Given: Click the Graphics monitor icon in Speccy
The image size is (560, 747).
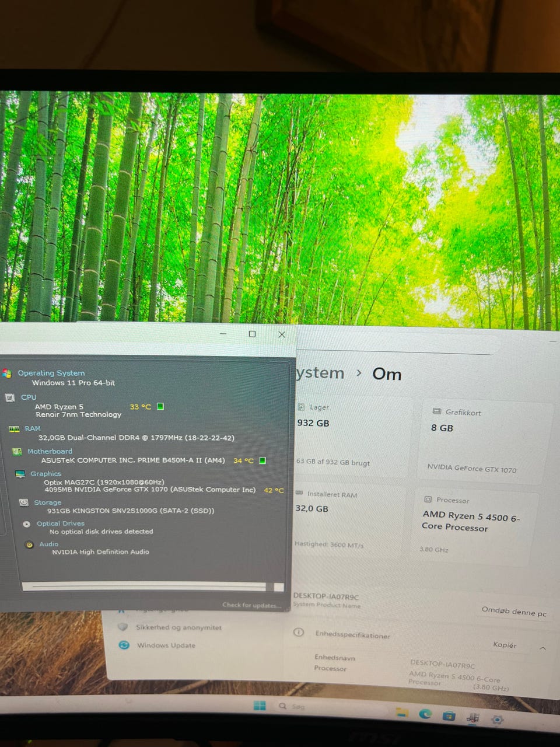Looking at the screenshot, I should pyautogui.click(x=20, y=474).
